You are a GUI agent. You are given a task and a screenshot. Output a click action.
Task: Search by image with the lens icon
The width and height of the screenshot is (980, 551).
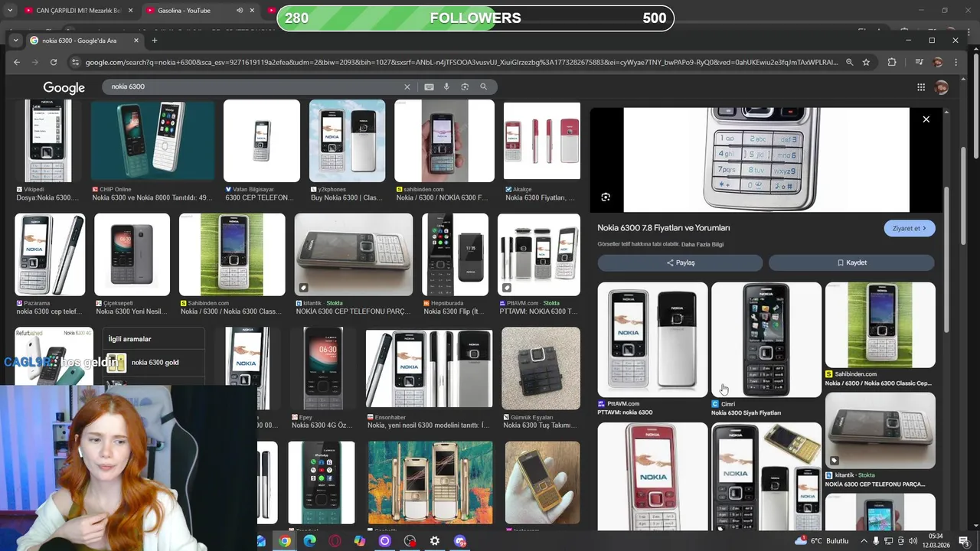pos(465,86)
